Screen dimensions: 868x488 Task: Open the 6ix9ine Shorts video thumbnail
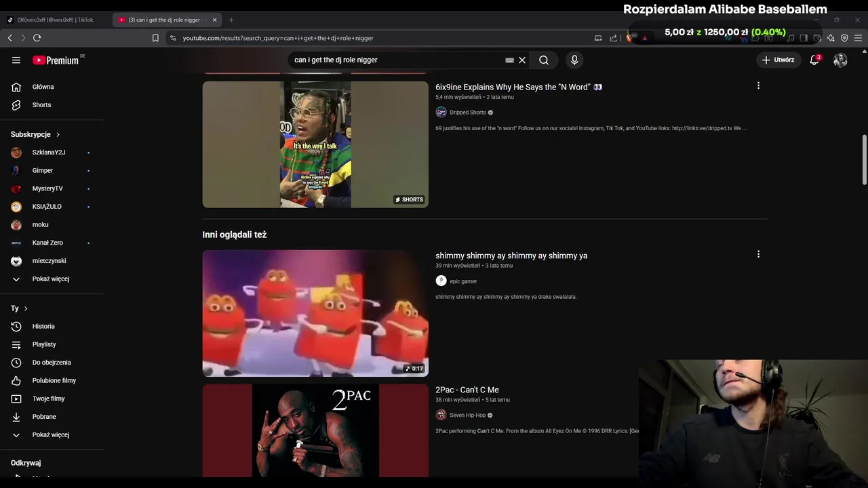tap(315, 144)
